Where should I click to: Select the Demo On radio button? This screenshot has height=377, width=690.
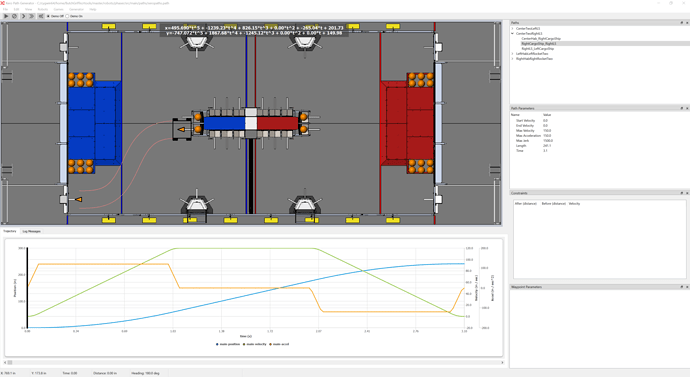67,16
